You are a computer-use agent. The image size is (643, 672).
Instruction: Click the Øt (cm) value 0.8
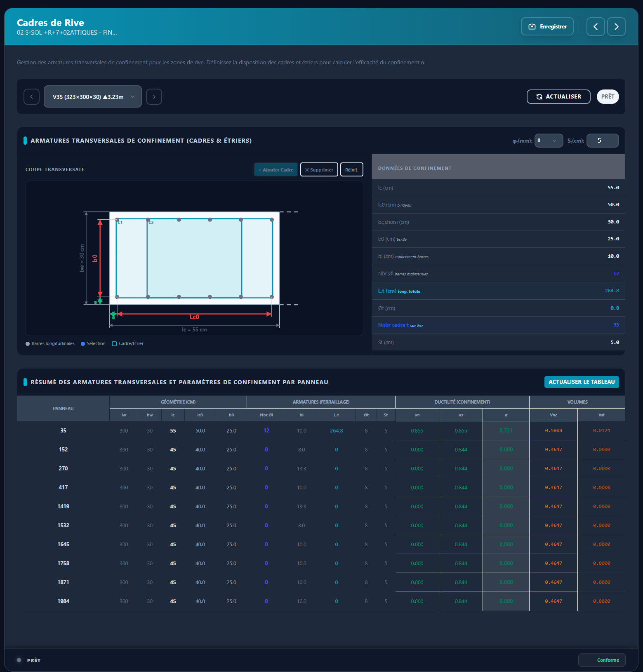pyautogui.click(x=615, y=308)
